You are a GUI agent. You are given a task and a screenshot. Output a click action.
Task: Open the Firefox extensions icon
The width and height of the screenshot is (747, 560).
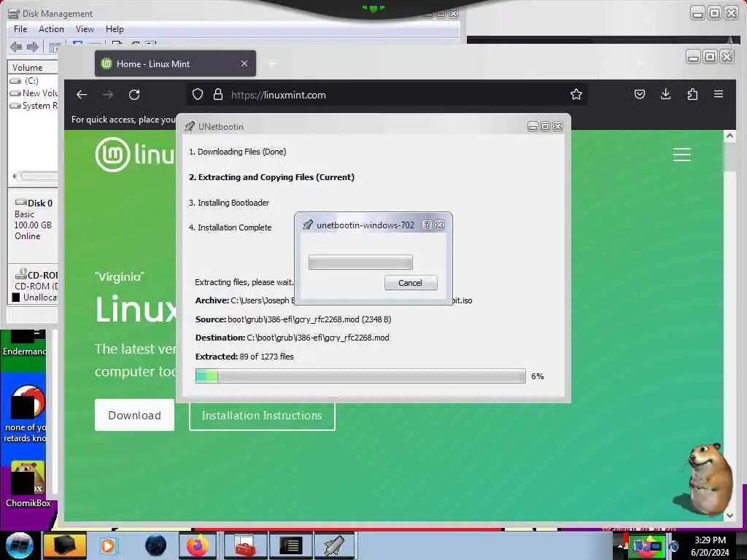pos(692,94)
